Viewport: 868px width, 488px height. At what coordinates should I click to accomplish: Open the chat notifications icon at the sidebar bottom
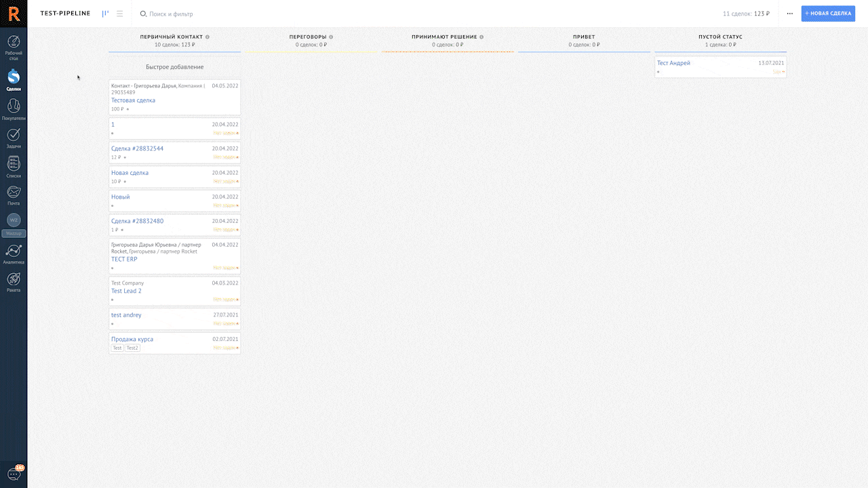coord(14,474)
